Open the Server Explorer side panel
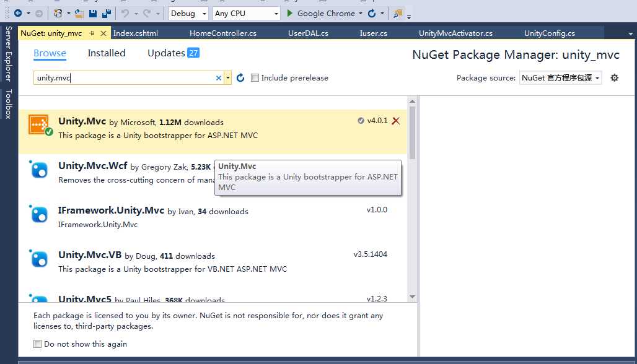The image size is (637, 364). pyautogui.click(x=9, y=54)
